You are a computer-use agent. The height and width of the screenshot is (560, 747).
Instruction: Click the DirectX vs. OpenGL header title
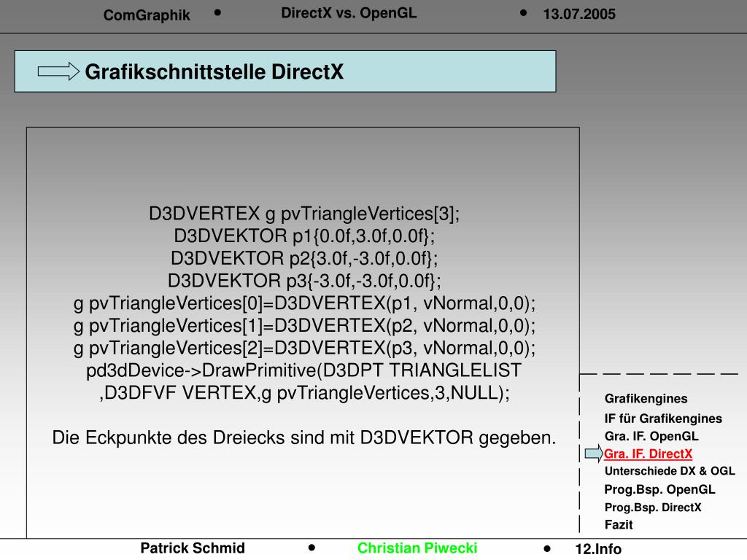tap(349, 13)
